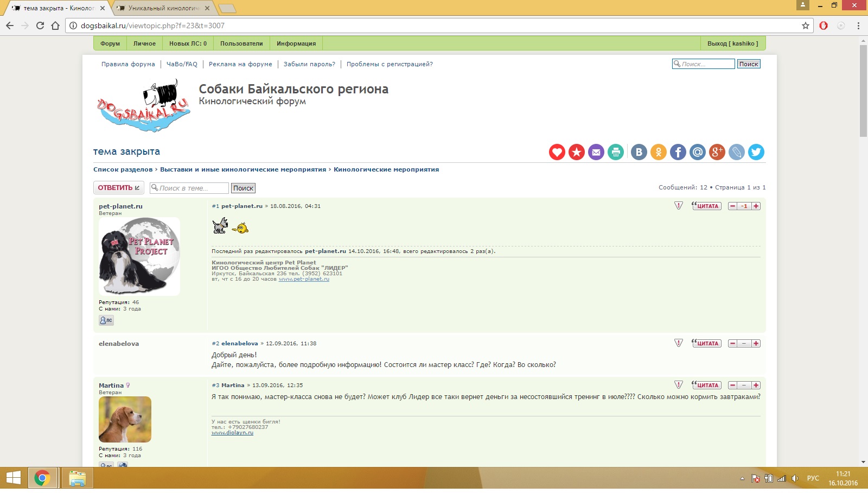The height and width of the screenshot is (493, 868).
Task: Open Chrome's three-dot menu
Action: 858,26
